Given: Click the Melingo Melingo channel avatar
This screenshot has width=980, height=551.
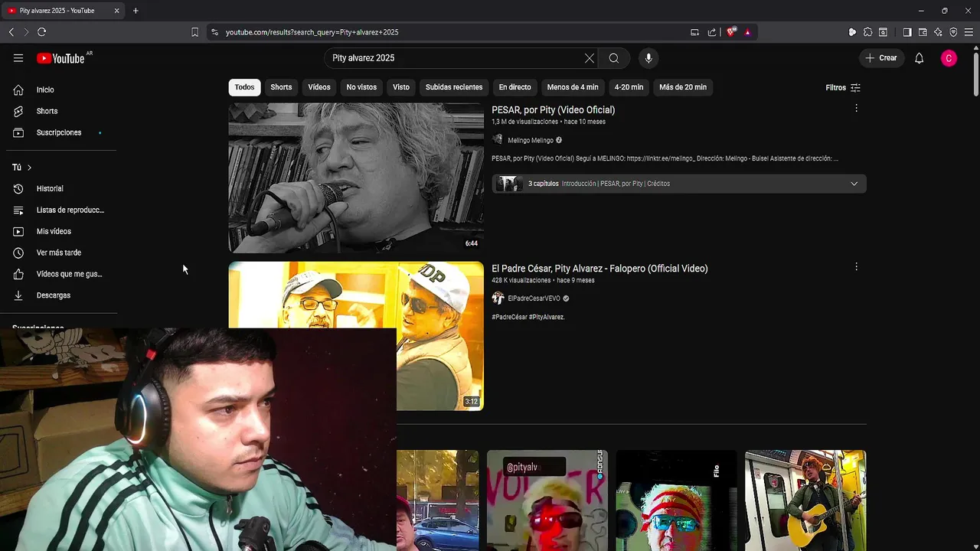Looking at the screenshot, I should pyautogui.click(x=498, y=140).
